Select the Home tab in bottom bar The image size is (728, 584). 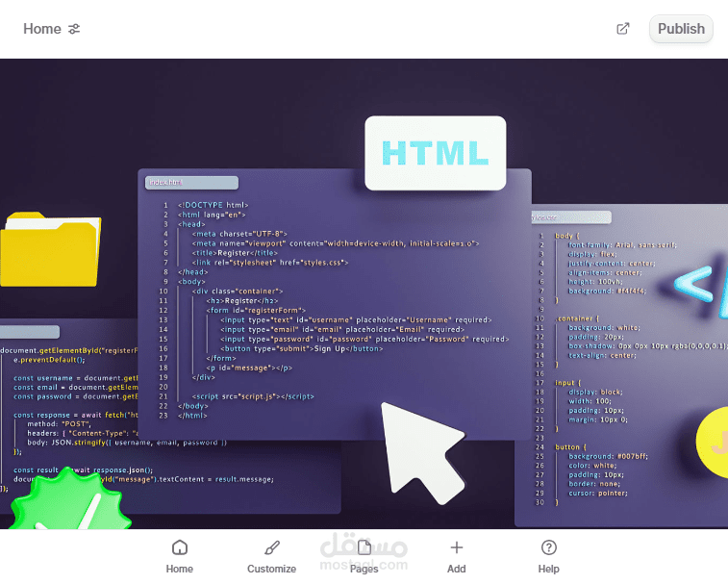[x=180, y=557]
